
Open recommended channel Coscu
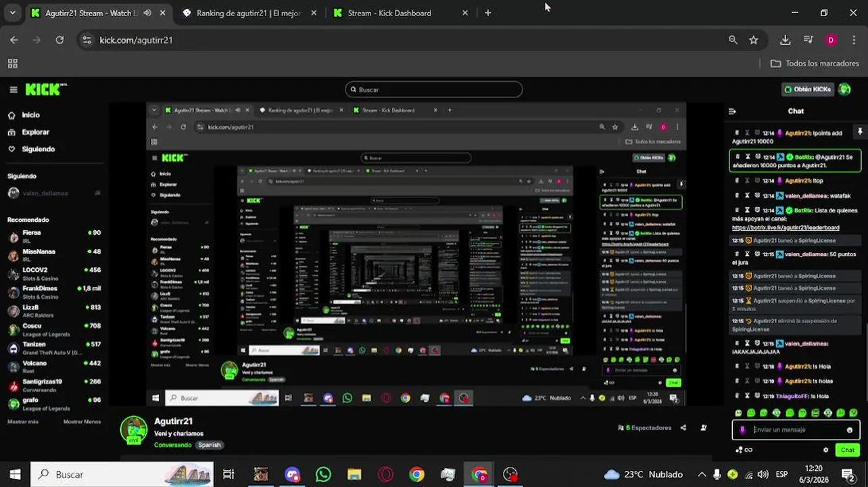[x=54, y=329]
